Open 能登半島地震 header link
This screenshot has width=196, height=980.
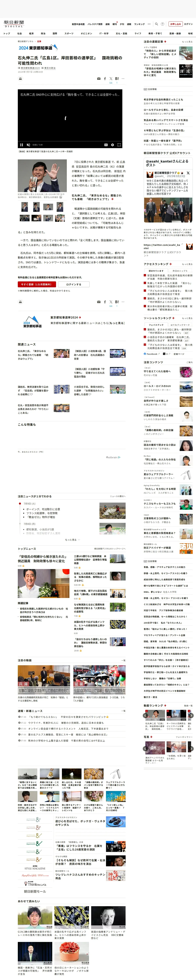tap(78, 24)
